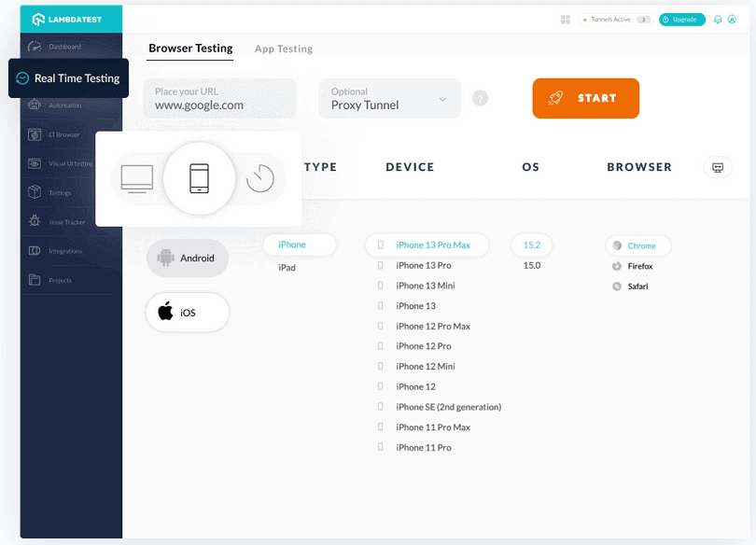Click the Chrome browser icon
Screen dimensions: 756x545
point(617,245)
